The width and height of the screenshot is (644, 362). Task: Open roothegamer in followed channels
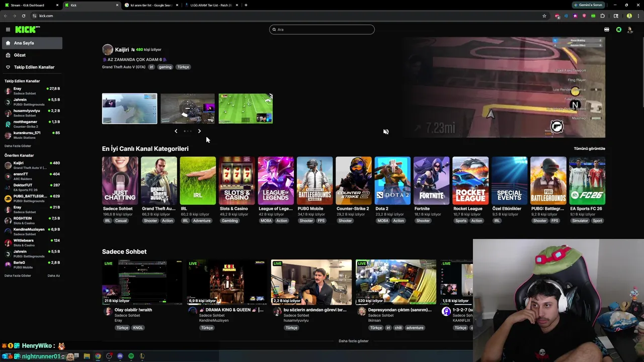tap(31, 124)
